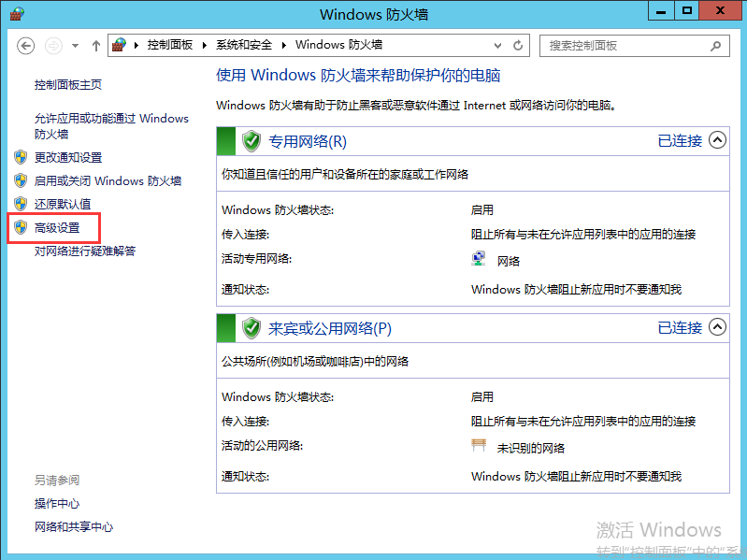Viewport: 747px width, 560px height.
Task: Click the shield icon beside 还原默认值
Action: [21, 203]
